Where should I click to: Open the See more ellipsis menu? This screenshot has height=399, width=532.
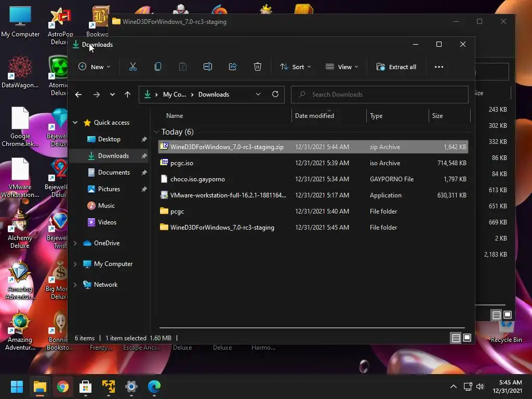(x=438, y=67)
